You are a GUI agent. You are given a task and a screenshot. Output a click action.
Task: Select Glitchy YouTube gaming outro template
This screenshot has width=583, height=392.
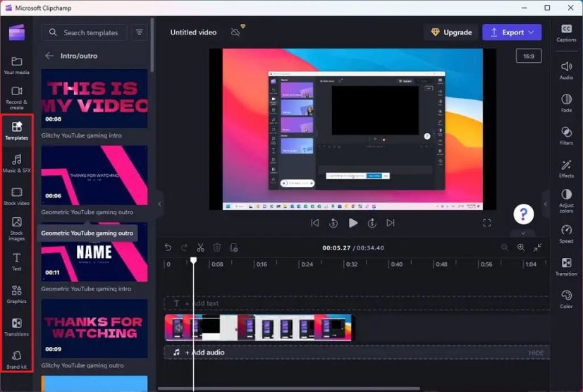(94, 329)
